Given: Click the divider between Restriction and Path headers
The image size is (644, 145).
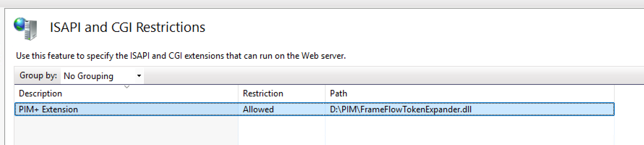Looking at the screenshot, I should click(325, 94).
